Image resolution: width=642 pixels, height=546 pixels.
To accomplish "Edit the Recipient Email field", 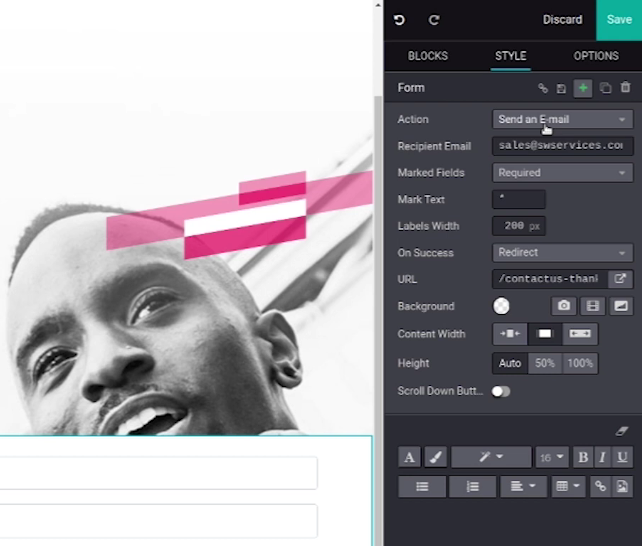I will pos(563,146).
